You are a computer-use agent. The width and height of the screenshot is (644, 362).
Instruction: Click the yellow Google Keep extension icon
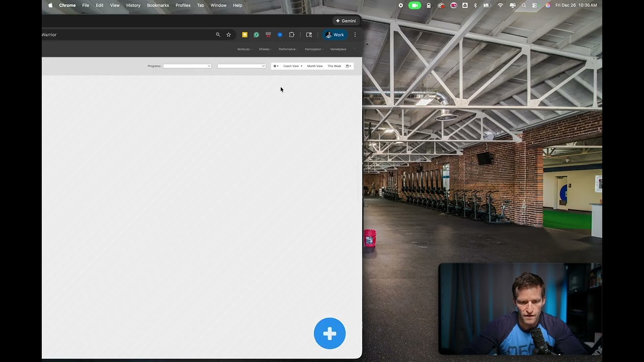245,35
